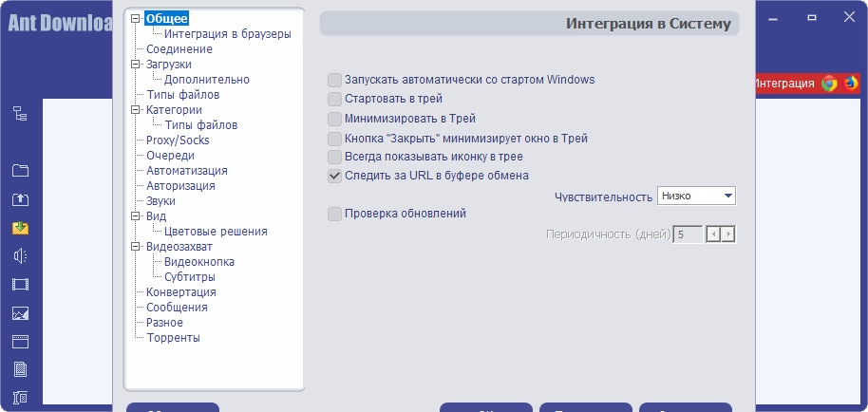Select Видеозахват in the settings tree

(x=179, y=246)
